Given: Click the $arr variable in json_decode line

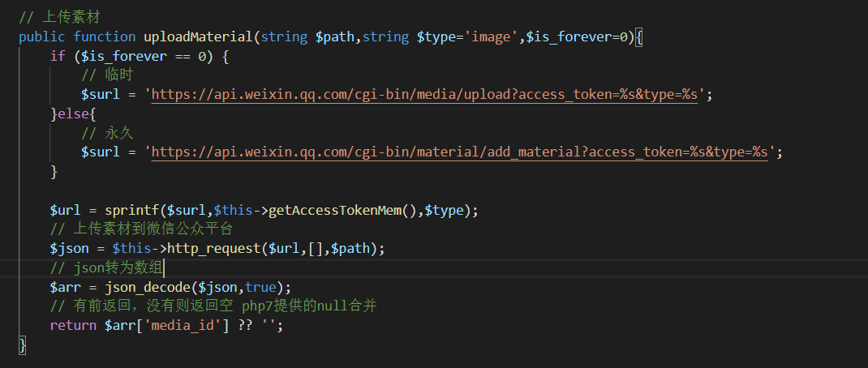Looking at the screenshot, I should (66, 287).
